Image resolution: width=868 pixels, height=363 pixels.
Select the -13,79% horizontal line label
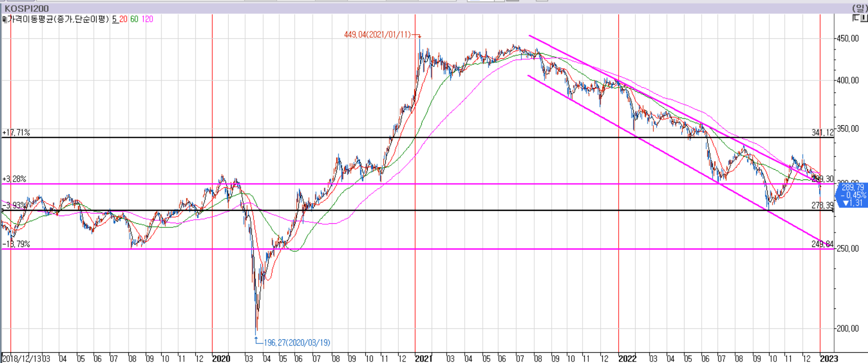[16, 244]
